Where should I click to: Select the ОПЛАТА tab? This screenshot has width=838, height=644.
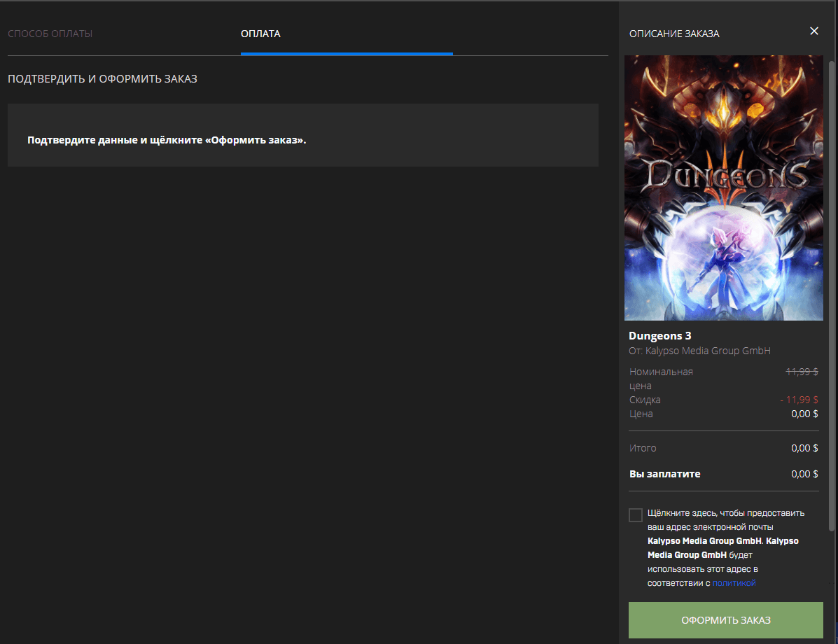261,33
